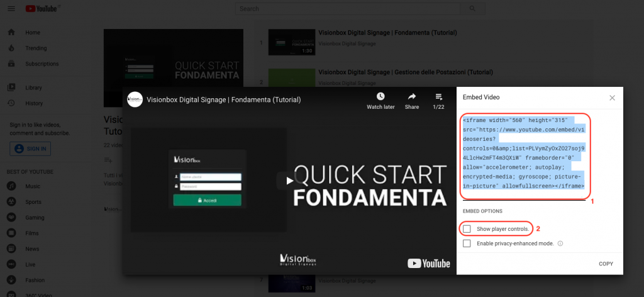The image size is (644, 297).
Task: Click the save playlist icon
Action: point(108,160)
